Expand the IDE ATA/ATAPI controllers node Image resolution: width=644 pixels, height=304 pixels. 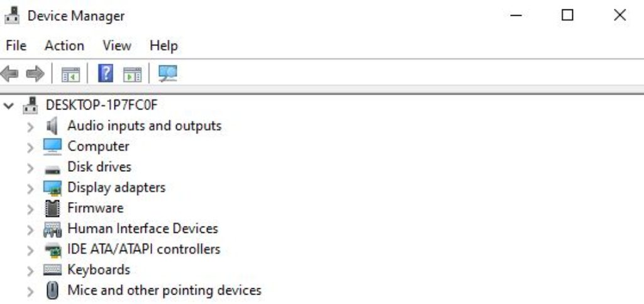click(x=30, y=250)
